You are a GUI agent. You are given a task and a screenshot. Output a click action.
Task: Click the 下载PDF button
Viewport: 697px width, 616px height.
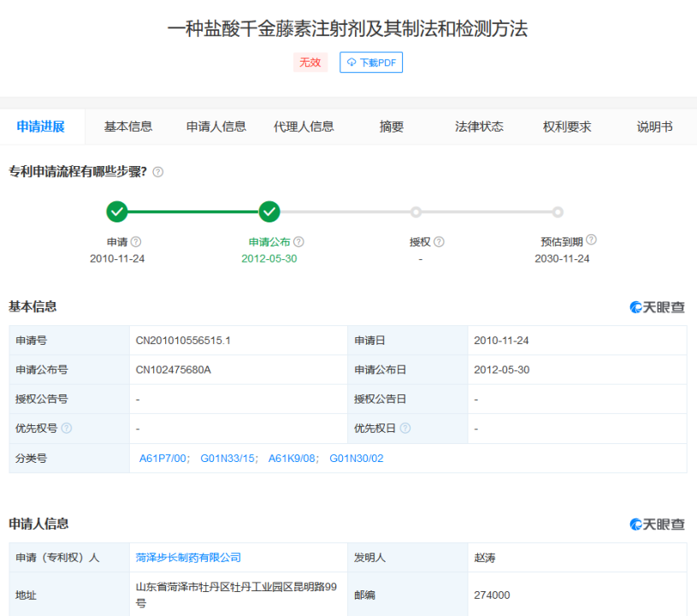370,62
